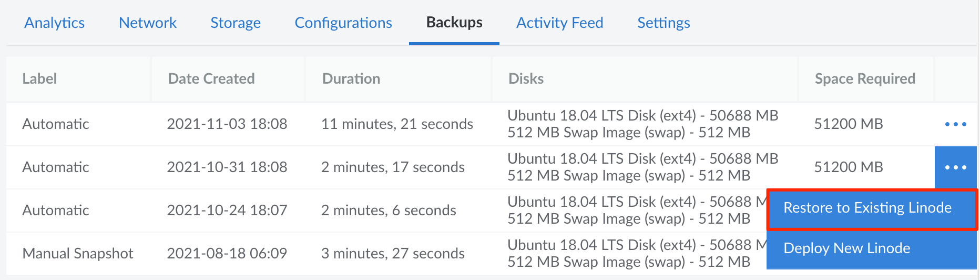Click the 2 minutes, 17 seconds duration cell
Viewport: 980px width, 280px height.
(x=393, y=167)
